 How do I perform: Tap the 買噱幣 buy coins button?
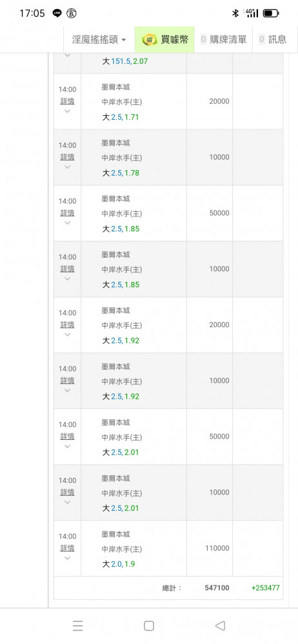pos(164,39)
